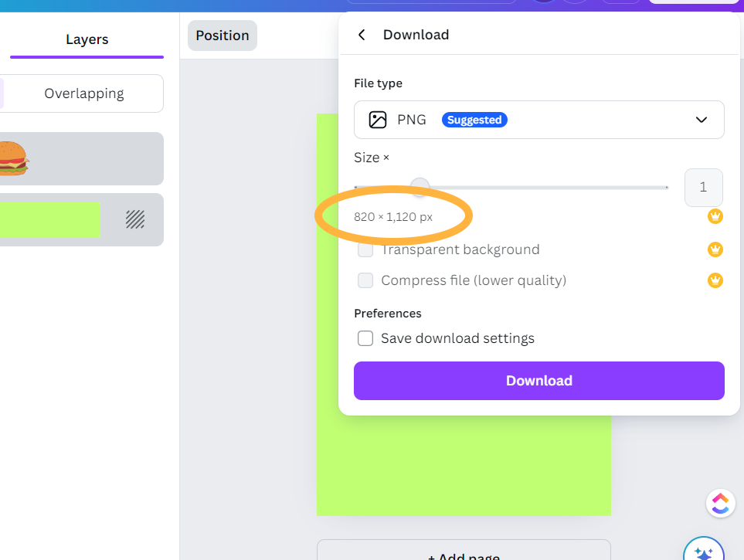Screen dimensions: 744x560
Task: Check Save download settings
Action: 365,338
